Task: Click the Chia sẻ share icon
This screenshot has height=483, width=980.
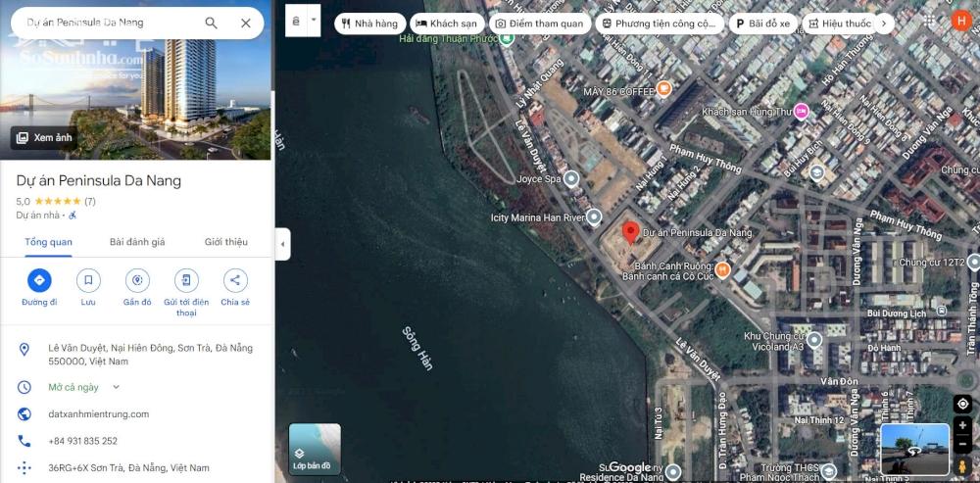Action: [235, 280]
